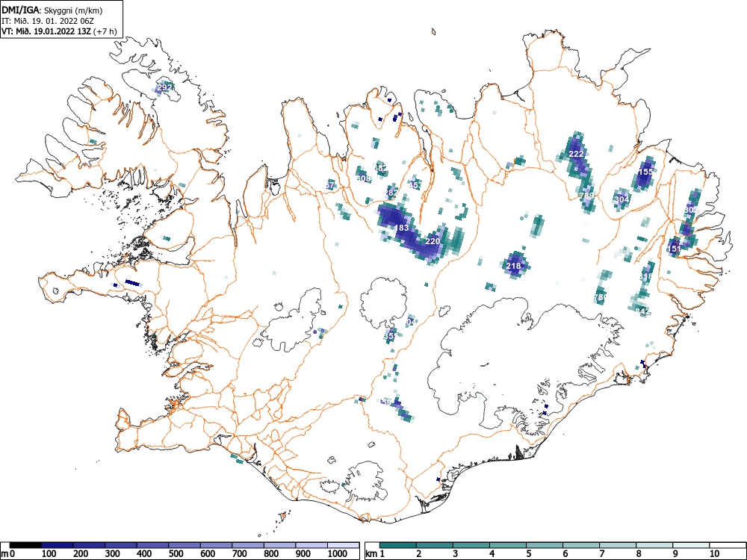Viewport: 747px width, 560px height.
Task: Select the legend swatch above the 500 label
Action: (x=185, y=545)
